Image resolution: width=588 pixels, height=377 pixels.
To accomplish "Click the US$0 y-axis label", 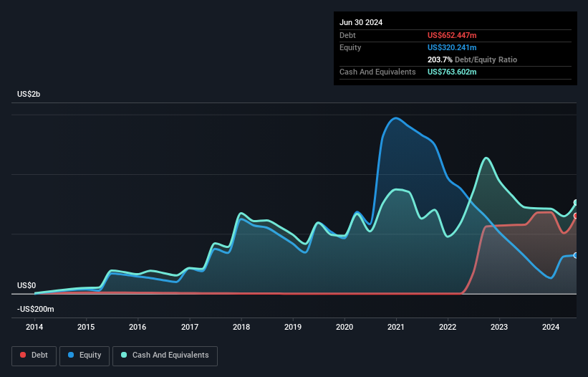I will point(26,285).
